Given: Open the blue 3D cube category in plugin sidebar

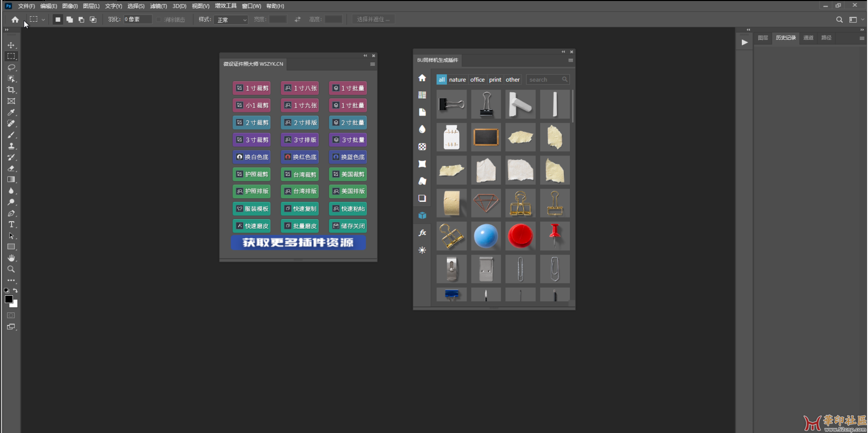Looking at the screenshot, I should tap(422, 215).
